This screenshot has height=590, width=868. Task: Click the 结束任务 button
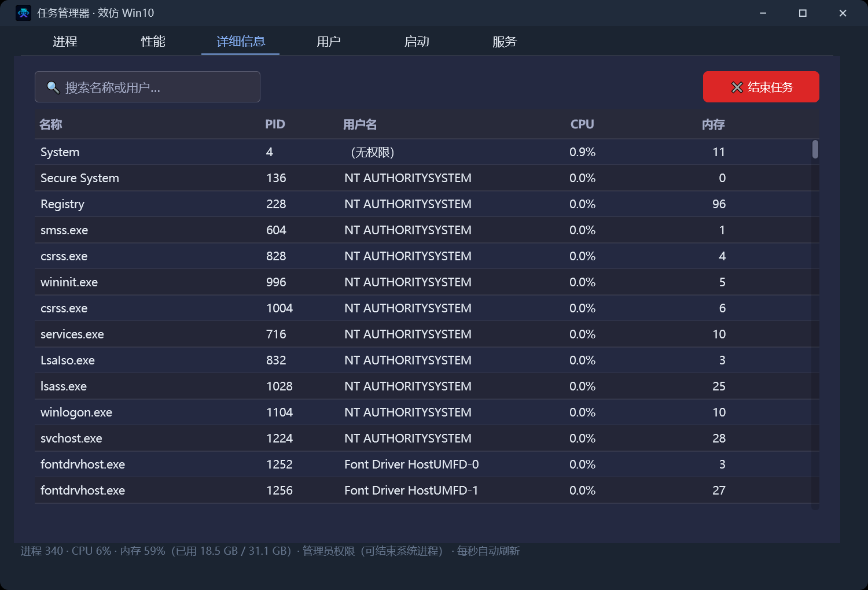pos(761,87)
